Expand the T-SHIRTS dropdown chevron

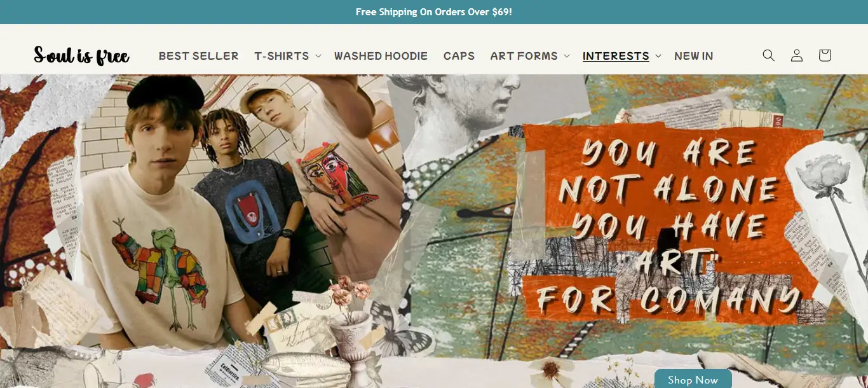pos(318,56)
